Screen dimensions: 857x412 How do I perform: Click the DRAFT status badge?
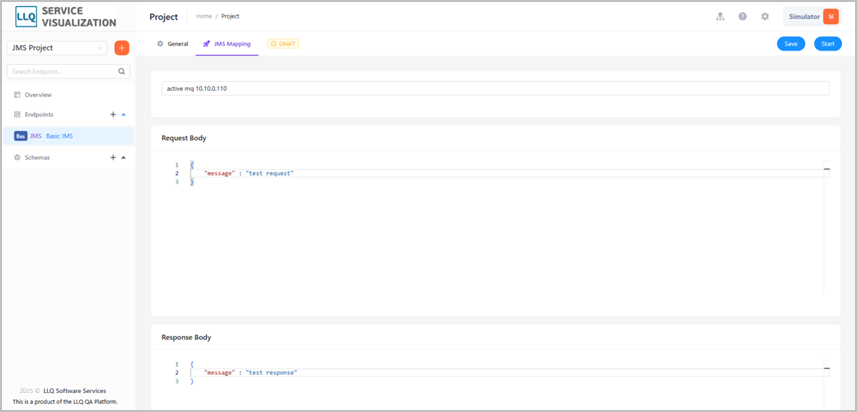click(x=283, y=44)
